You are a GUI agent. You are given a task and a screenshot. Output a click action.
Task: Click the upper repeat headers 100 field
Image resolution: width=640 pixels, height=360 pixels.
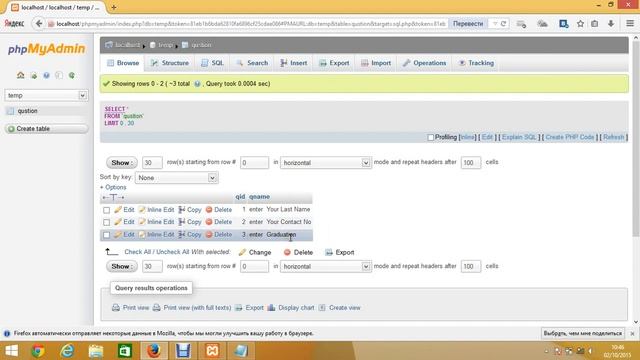point(471,162)
